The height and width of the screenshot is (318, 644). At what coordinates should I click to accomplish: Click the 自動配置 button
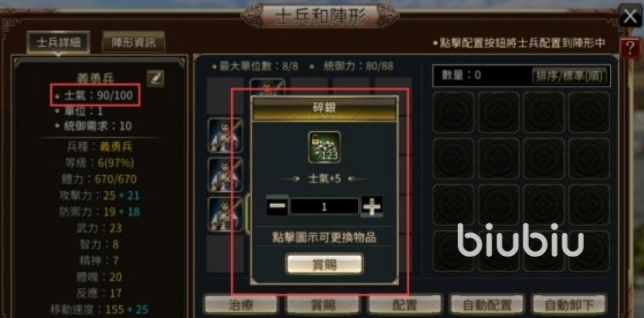pos(487,304)
